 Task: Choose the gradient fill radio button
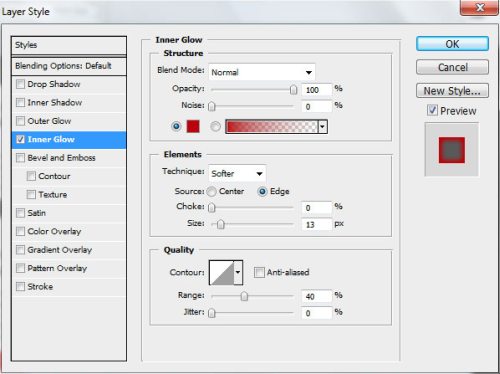[x=216, y=127]
